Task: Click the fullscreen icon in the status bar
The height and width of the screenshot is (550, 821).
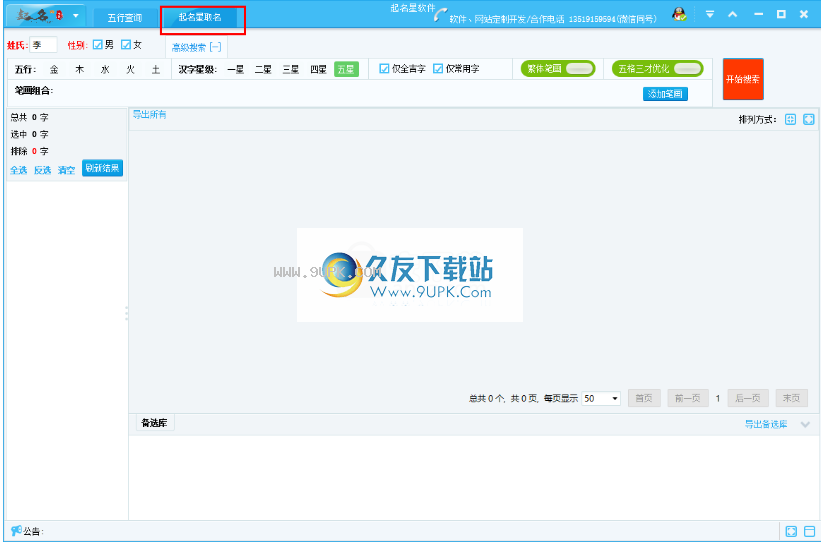Action: [791, 531]
